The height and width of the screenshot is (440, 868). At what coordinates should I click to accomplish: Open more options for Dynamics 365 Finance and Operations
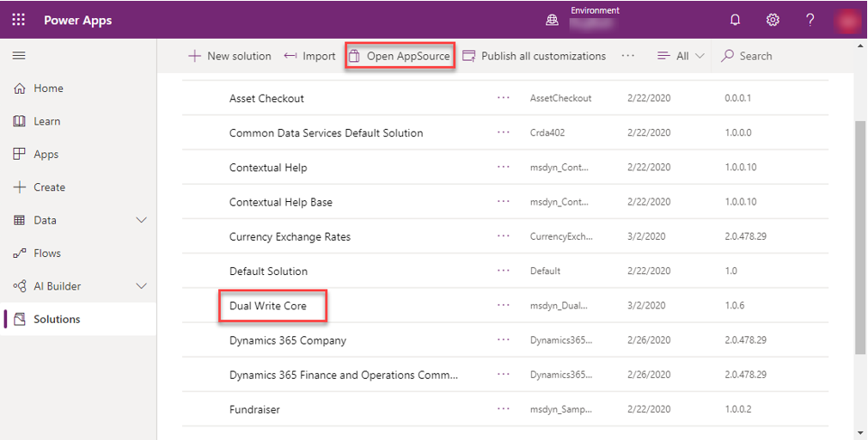click(504, 375)
